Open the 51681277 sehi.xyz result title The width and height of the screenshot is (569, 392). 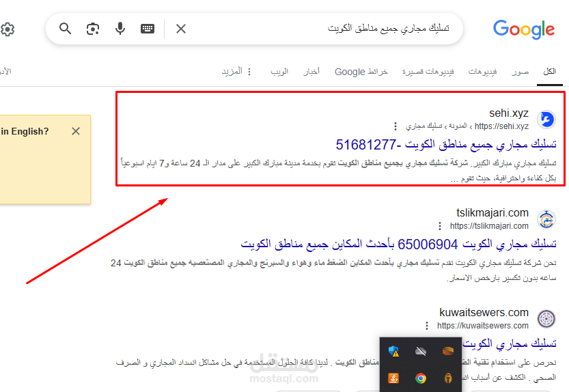pyautogui.click(x=446, y=145)
